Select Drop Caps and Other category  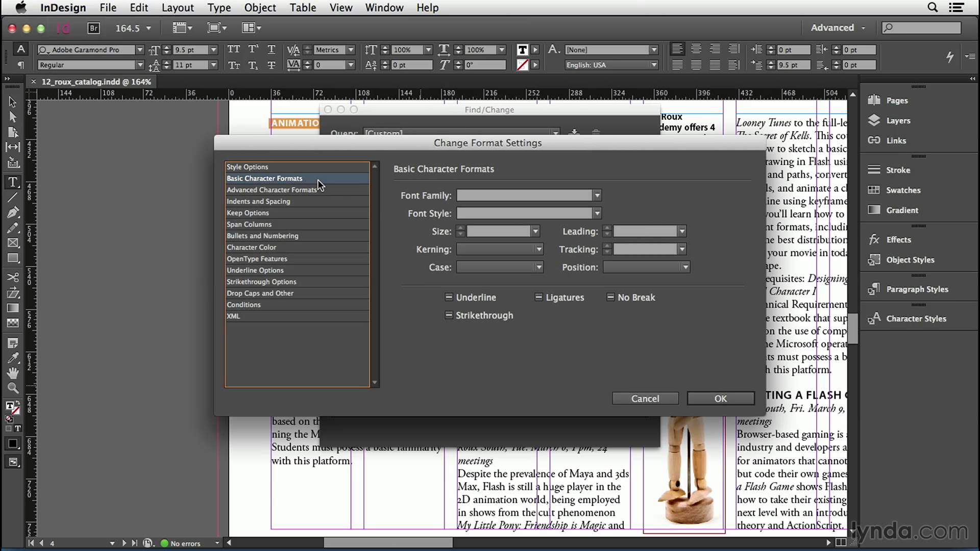297,293
